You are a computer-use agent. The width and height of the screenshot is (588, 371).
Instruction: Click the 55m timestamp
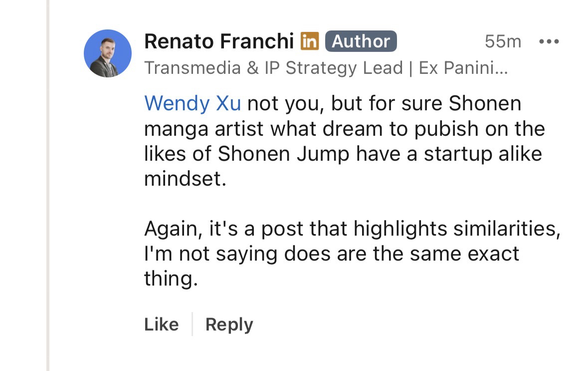[x=502, y=41]
